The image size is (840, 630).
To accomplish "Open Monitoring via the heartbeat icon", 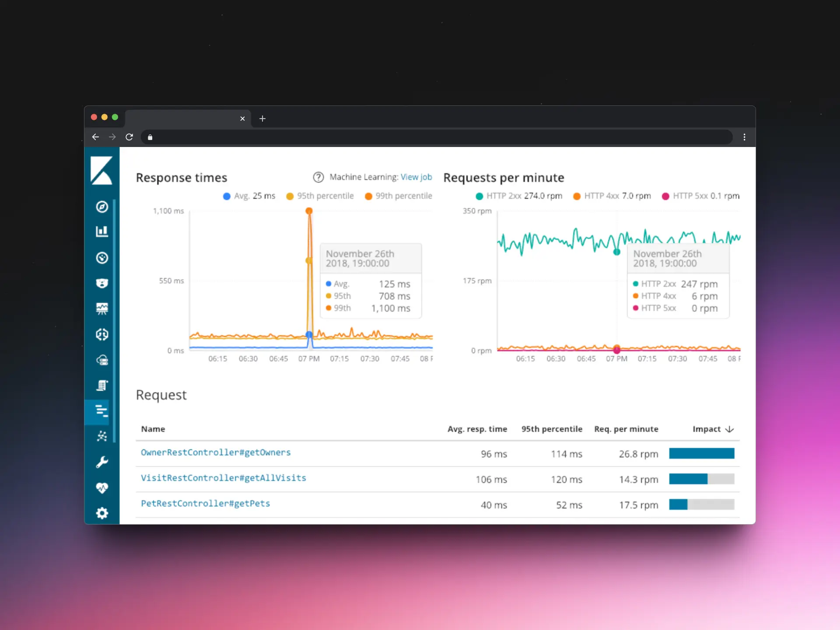I will pyautogui.click(x=102, y=488).
